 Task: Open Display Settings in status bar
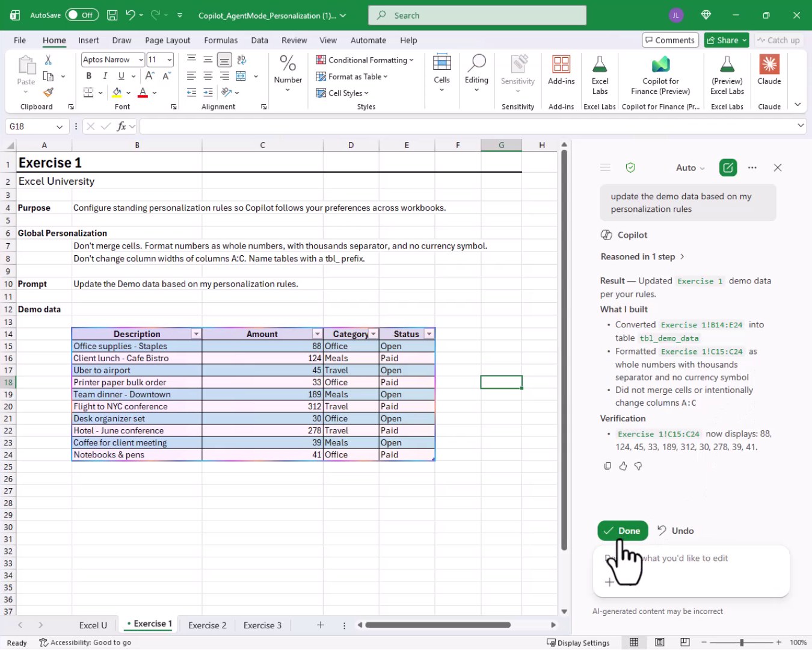tap(578, 643)
